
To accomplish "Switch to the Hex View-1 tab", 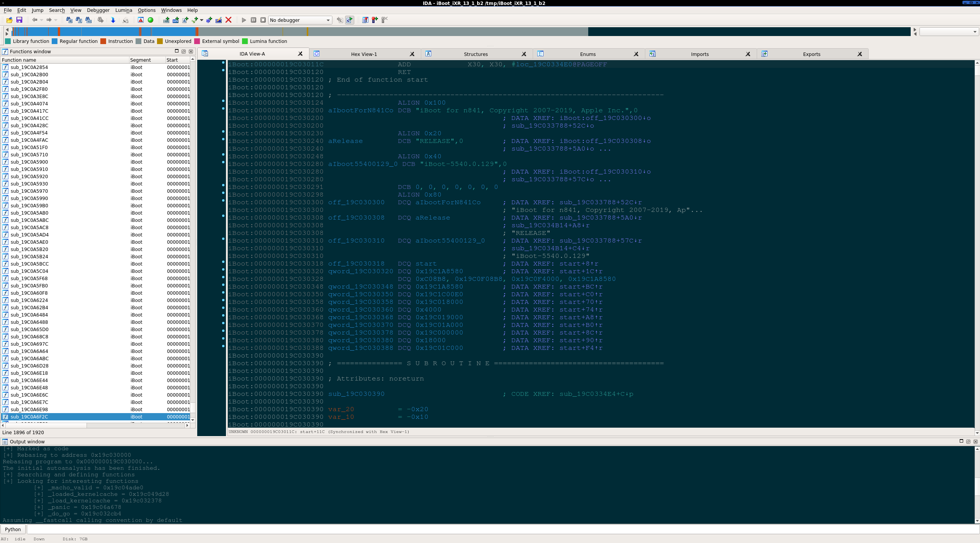I will point(364,54).
